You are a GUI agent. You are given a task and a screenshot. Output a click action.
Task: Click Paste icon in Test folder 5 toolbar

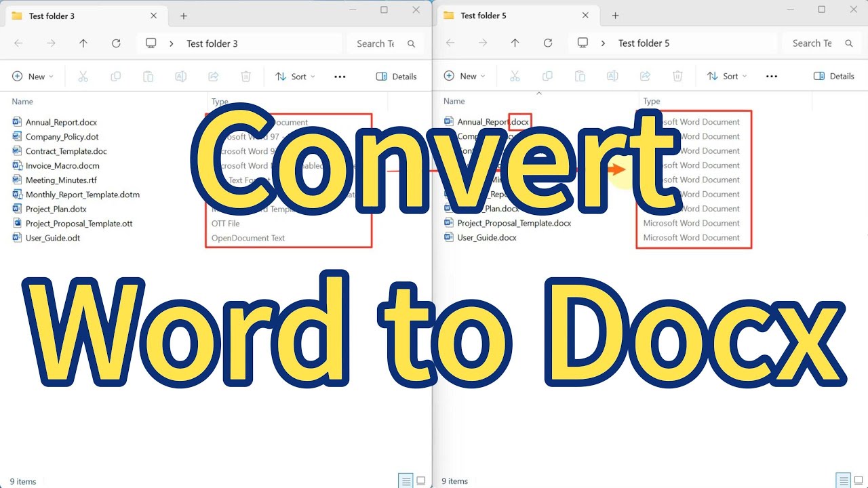[580, 76]
